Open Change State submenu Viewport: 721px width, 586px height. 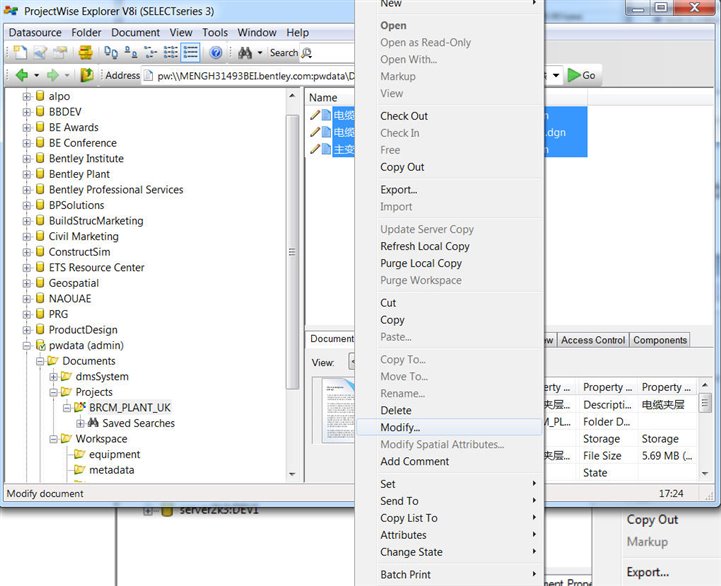[449, 552]
